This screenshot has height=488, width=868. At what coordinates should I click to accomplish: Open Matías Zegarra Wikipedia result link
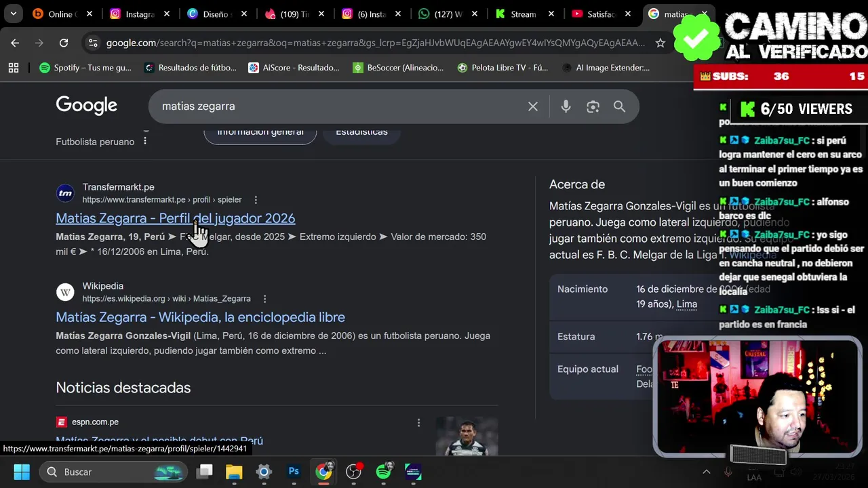coord(200,317)
